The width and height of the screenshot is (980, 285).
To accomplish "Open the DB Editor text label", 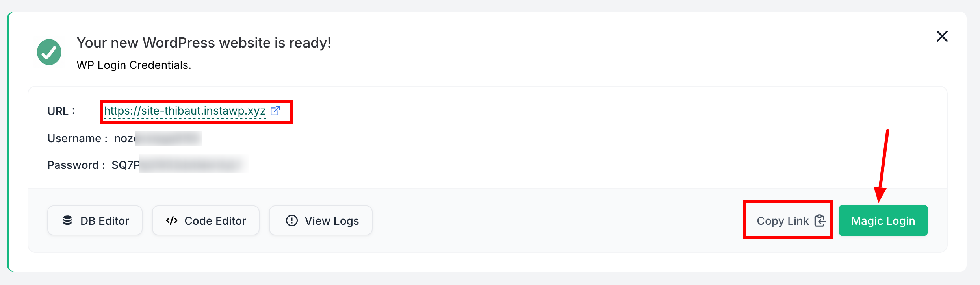I will [x=105, y=221].
